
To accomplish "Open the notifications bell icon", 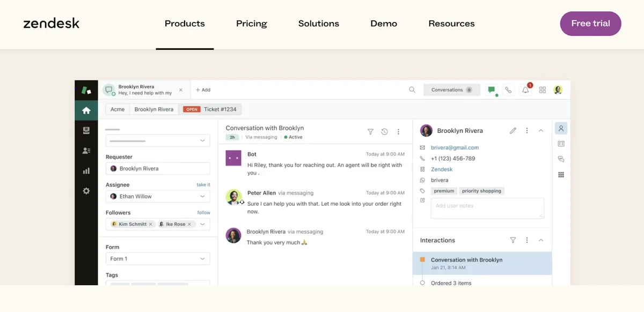I will (x=526, y=90).
